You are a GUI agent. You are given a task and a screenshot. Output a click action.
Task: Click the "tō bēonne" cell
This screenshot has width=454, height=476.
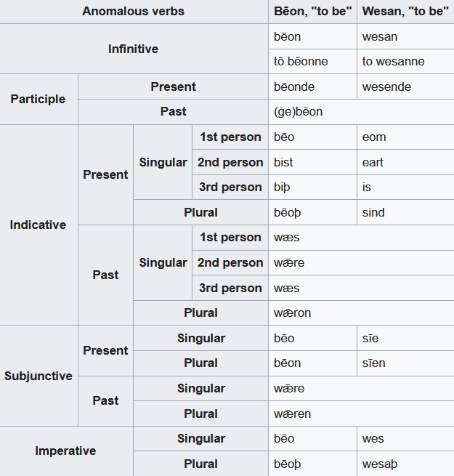[x=301, y=61]
